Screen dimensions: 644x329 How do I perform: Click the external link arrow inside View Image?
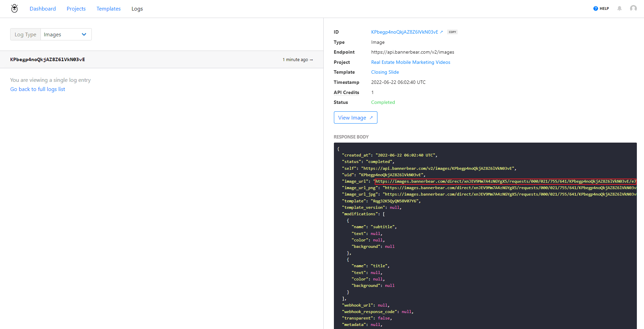(370, 117)
